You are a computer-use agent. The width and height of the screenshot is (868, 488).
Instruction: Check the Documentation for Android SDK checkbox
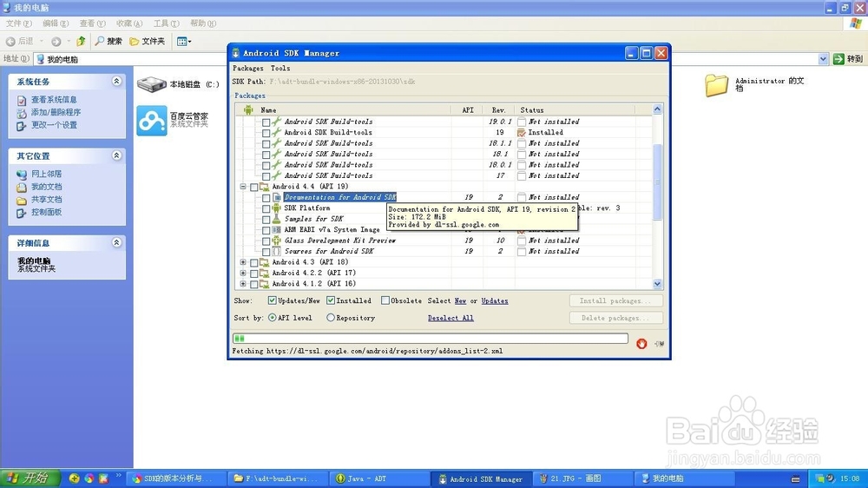pyautogui.click(x=266, y=198)
